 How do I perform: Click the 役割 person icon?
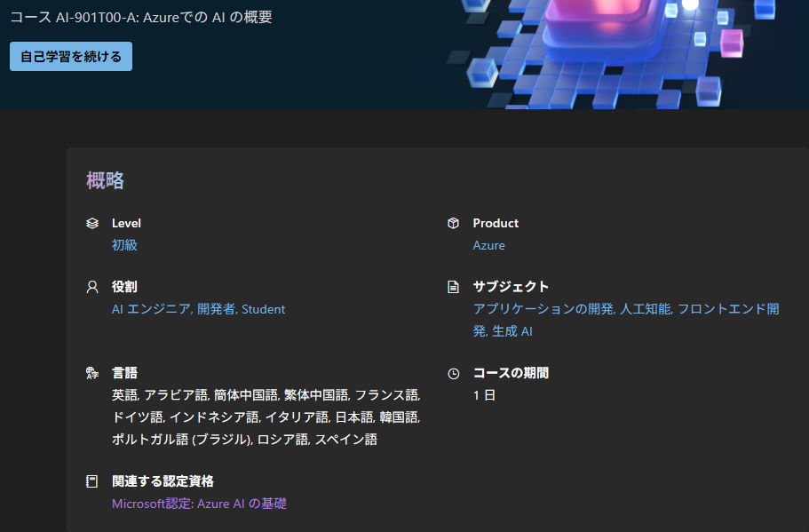92,287
